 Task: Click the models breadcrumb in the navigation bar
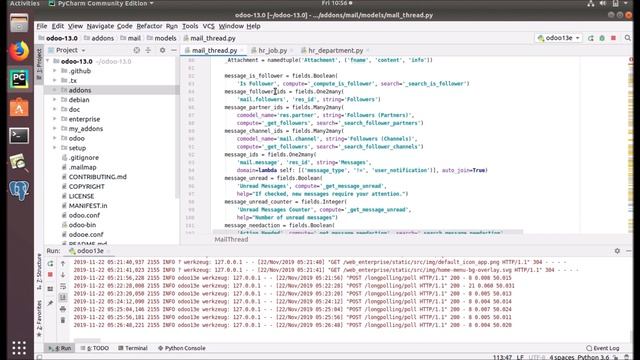(x=162, y=38)
